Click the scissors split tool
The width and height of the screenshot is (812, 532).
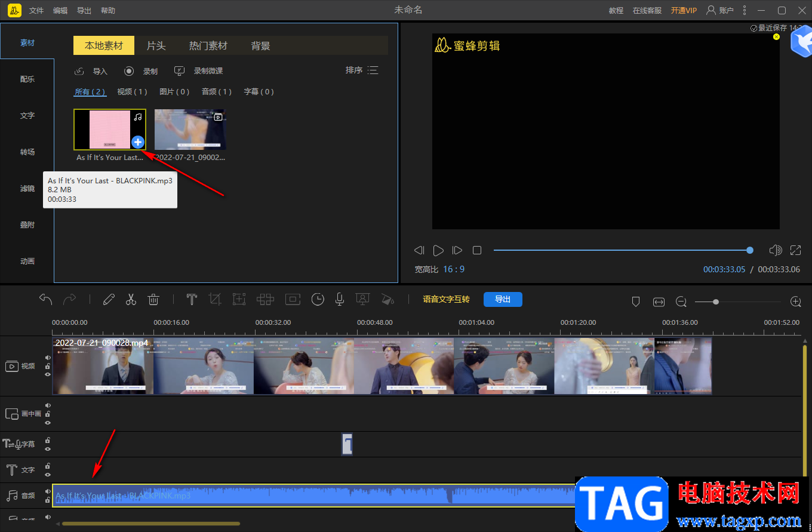131,299
